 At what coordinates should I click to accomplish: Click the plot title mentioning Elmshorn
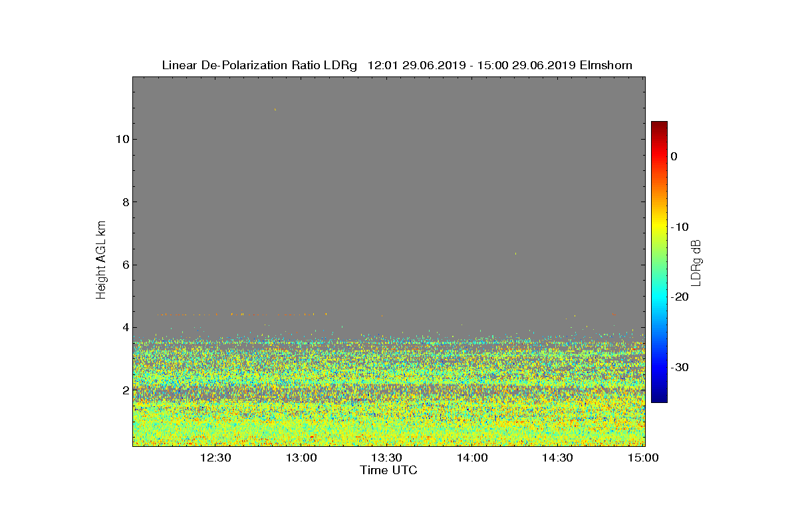click(x=397, y=65)
